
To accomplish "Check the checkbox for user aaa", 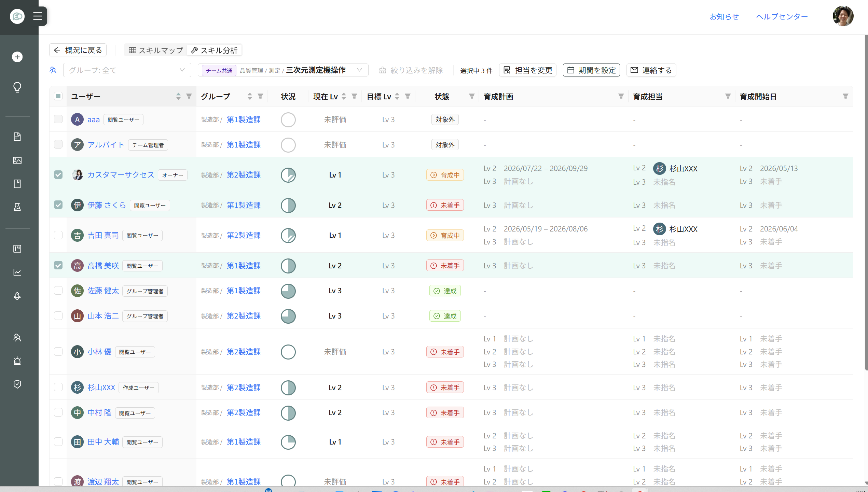I will [58, 119].
